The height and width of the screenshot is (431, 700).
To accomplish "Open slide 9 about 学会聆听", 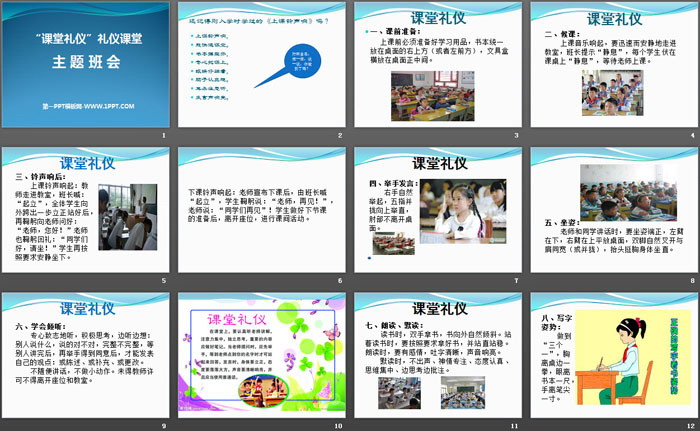I will [84, 359].
